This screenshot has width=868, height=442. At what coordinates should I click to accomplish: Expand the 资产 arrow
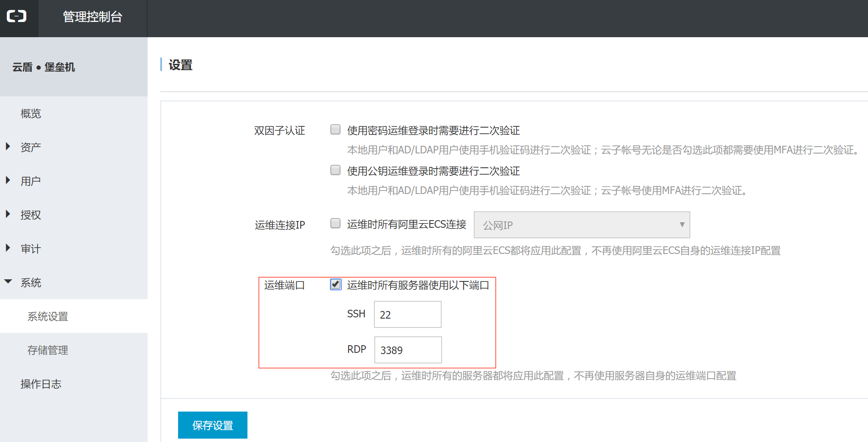8,147
